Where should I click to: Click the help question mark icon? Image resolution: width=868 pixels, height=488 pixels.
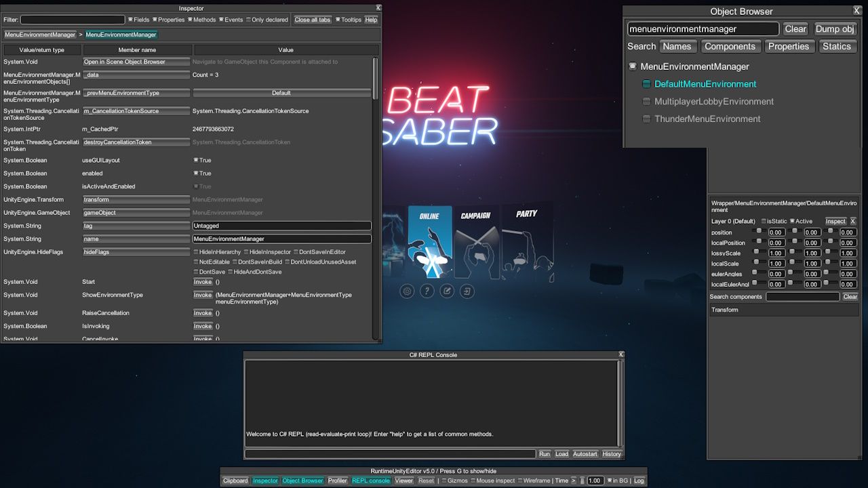tap(427, 291)
